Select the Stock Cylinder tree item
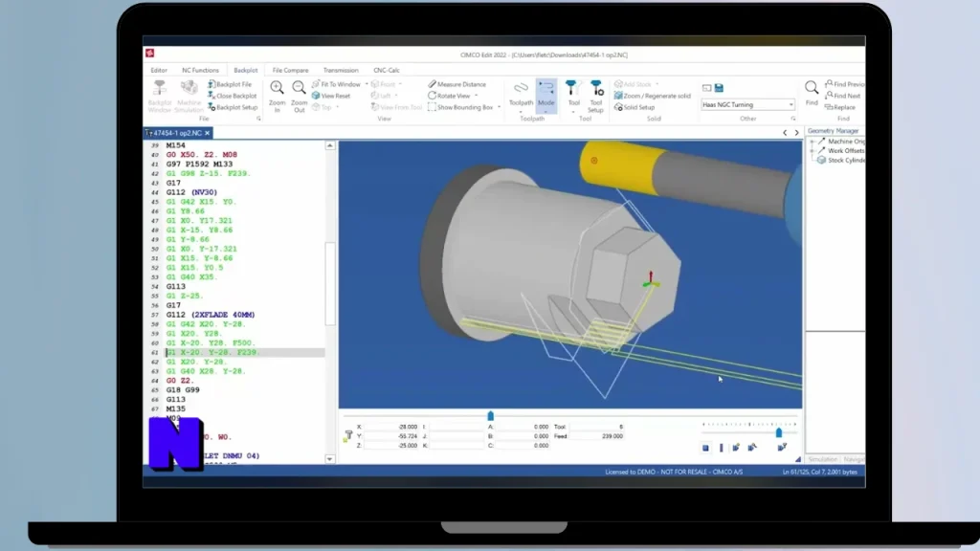 841,161
